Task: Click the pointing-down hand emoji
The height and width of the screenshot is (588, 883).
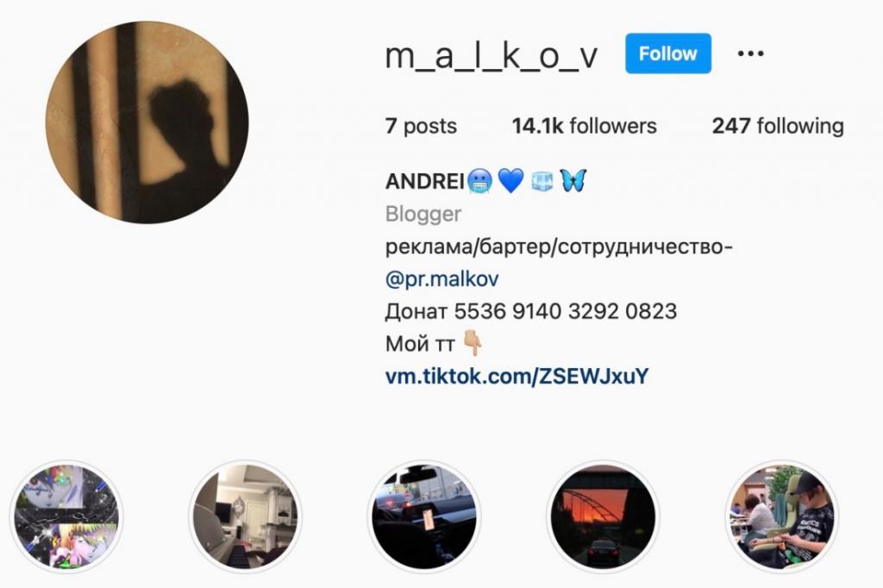Action: tap(472, 343)
